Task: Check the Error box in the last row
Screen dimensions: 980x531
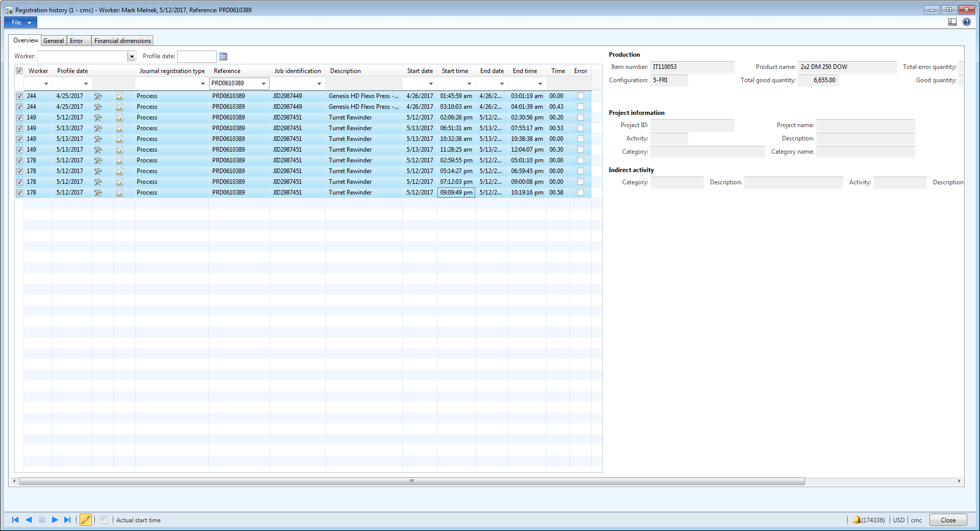Action: [x=580, y=192]
